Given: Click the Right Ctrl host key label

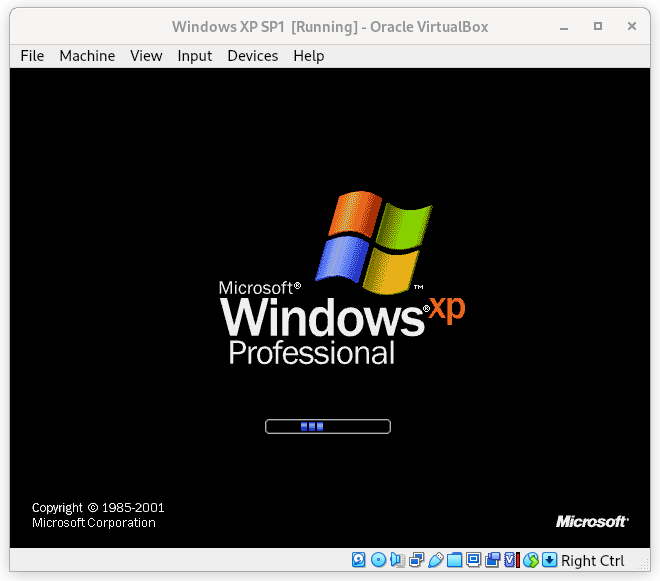Looking at the screenshot, I should 593,560.
